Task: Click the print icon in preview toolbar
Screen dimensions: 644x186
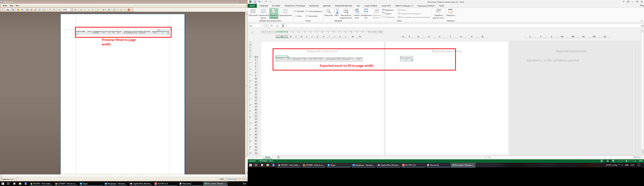Action: point(28,10)
